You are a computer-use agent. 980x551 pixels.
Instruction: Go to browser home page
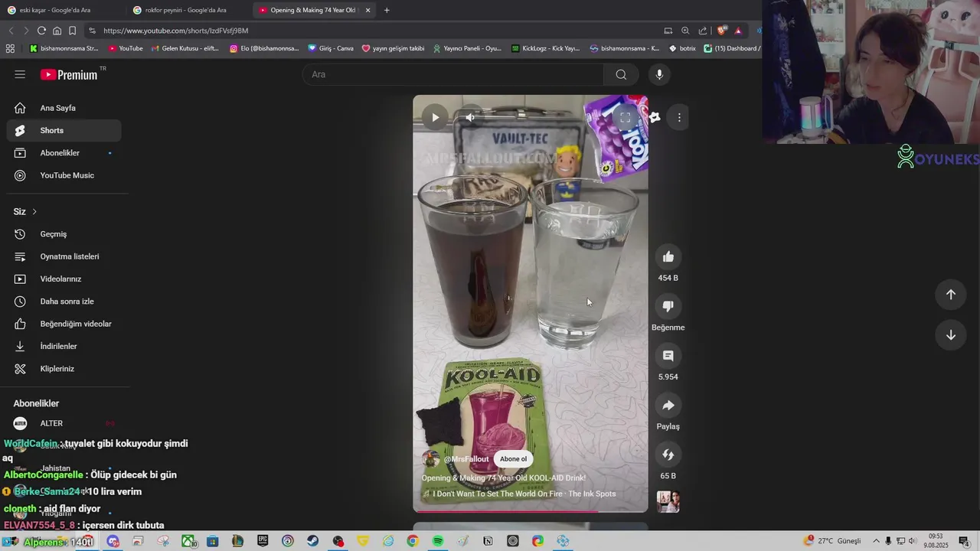pyautogui.click(x=57, y=31)
